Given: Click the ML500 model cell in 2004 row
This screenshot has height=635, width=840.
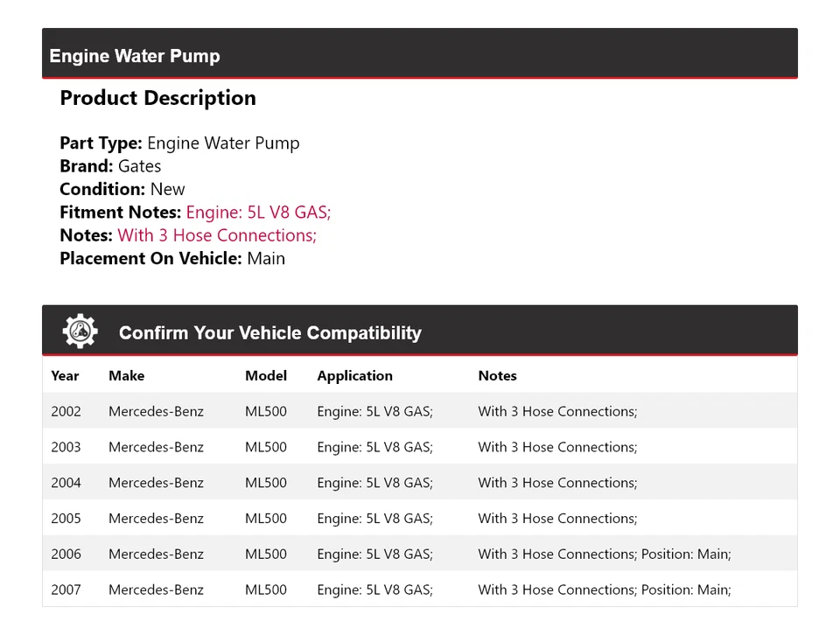Looking at the screenshot, I should pyautogui.click(x=266, y=483).
